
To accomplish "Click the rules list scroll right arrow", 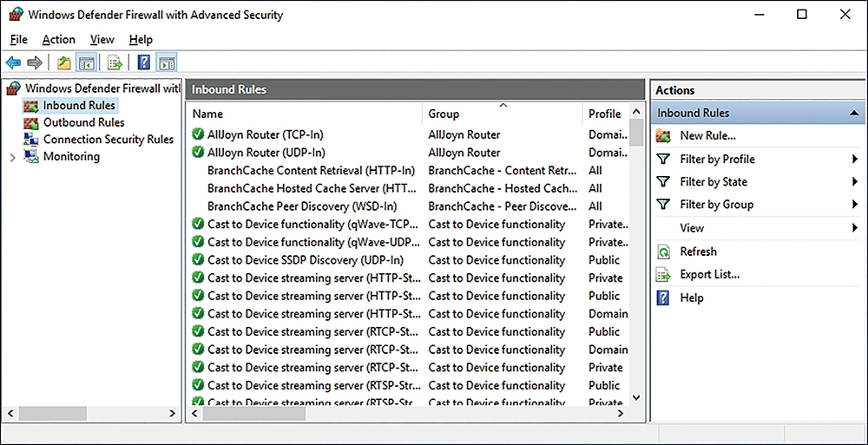I will [x=621, y=414].
